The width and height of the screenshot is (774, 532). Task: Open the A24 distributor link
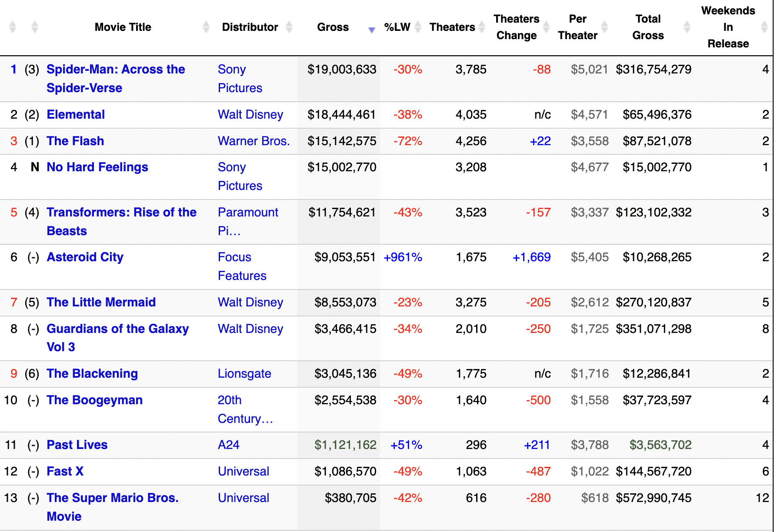pyautogui.click(x=229, y=445)
